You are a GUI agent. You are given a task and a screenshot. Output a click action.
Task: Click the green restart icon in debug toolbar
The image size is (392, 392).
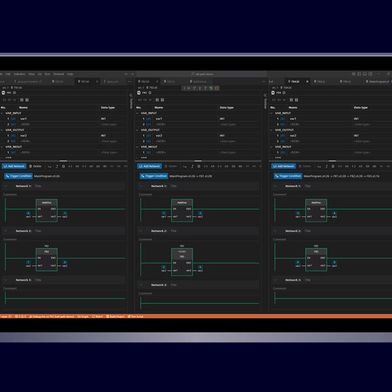211,88
